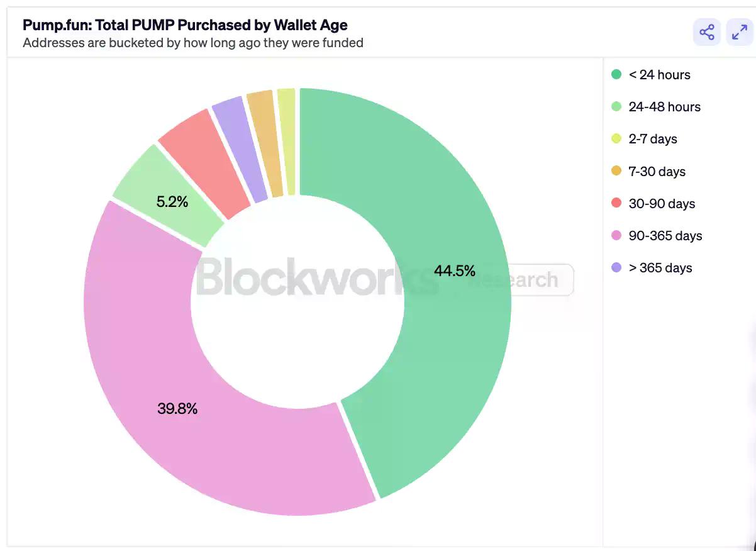Click the "> 365 days" legend label
756x551 pixels.
coord(660,267)
